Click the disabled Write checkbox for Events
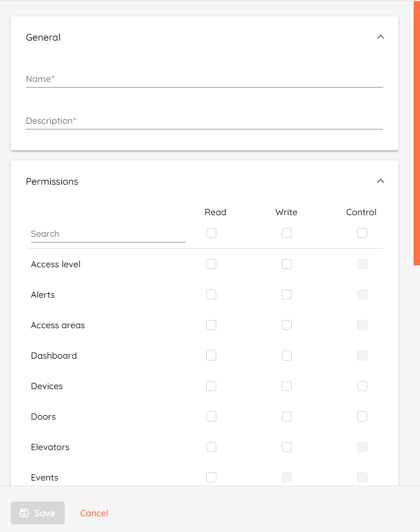This screenshot has height=532, width=420. click(x=287, y=477)
